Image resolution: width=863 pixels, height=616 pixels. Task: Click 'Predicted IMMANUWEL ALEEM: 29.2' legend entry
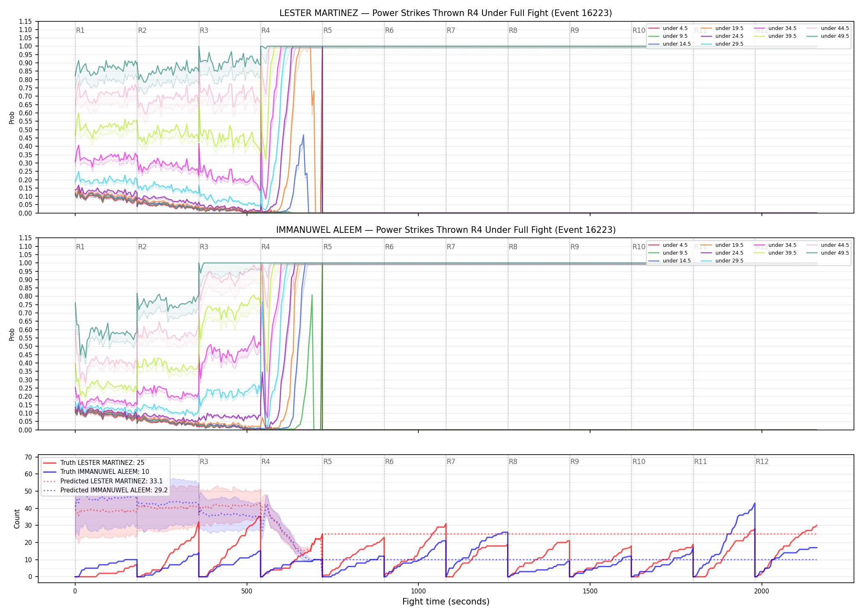pos(106,490)
